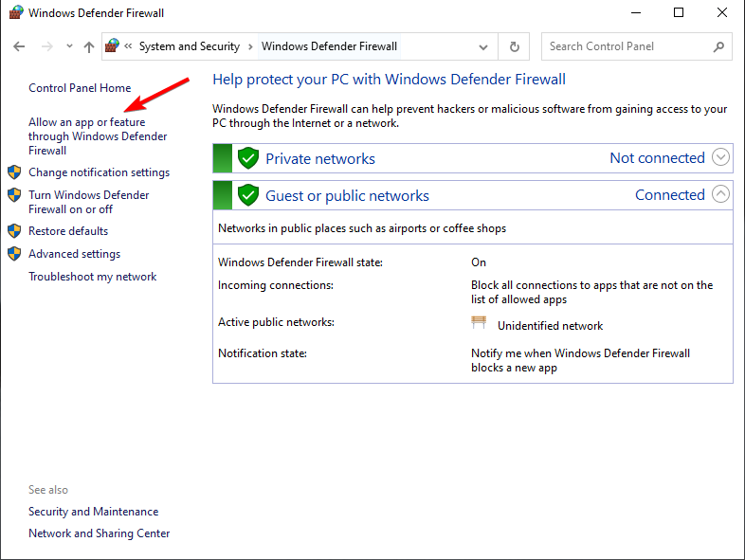Expand the breadcrumb arrow after System and Security
This screenshot has height=560, width=745.
[x=250, y=46]
